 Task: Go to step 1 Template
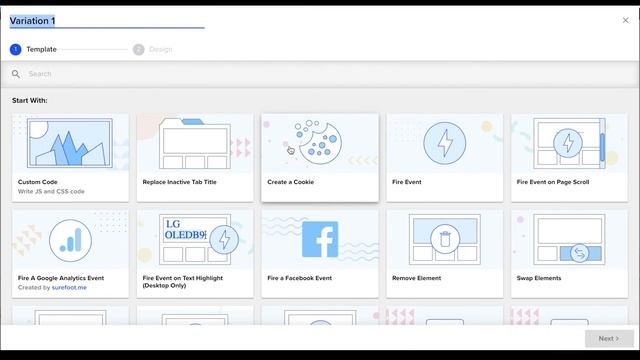coord(33,49)
